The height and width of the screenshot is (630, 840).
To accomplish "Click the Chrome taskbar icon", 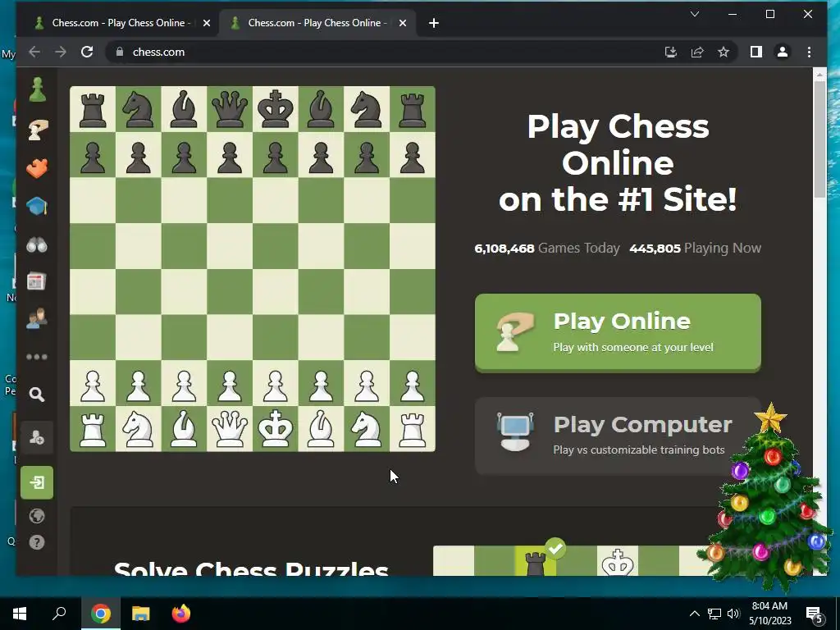I will [100, 614].
